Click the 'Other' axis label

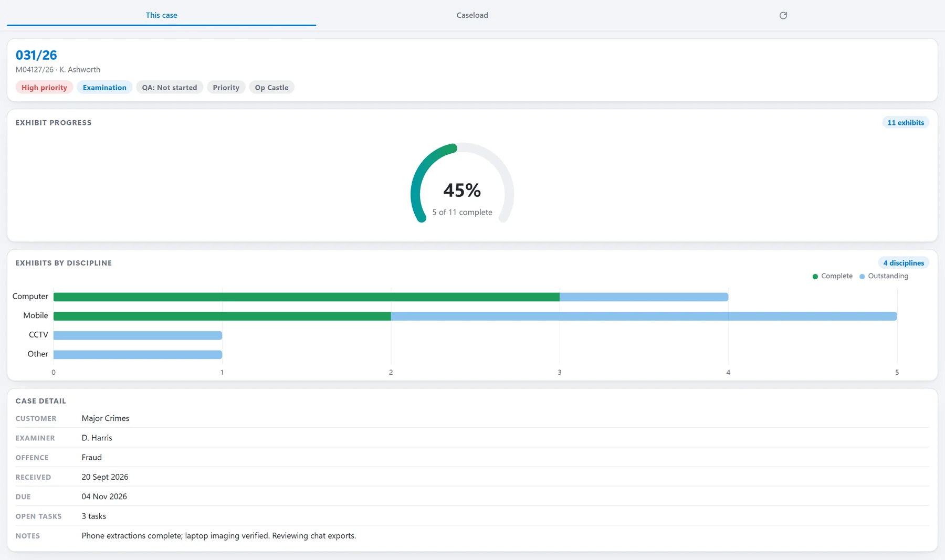(38, 354)
